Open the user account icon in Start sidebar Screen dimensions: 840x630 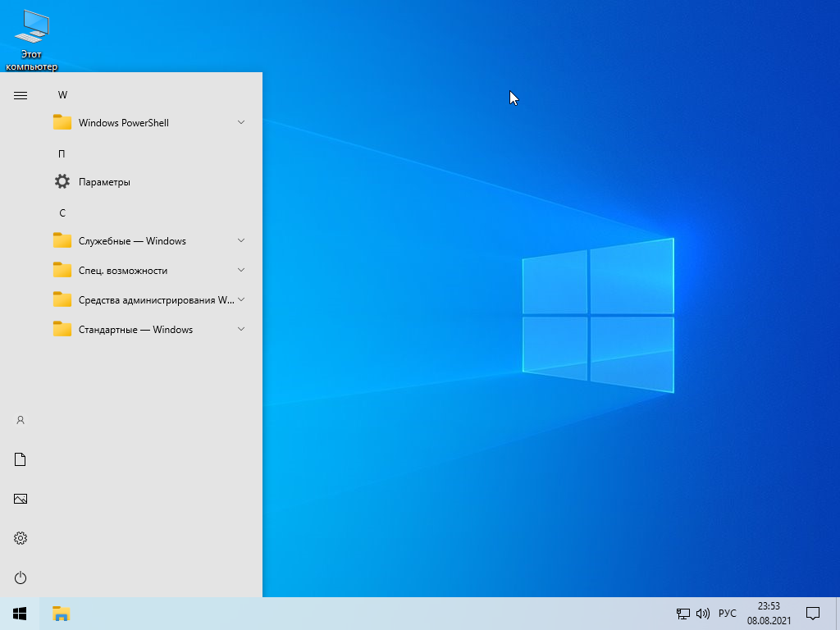21,420
